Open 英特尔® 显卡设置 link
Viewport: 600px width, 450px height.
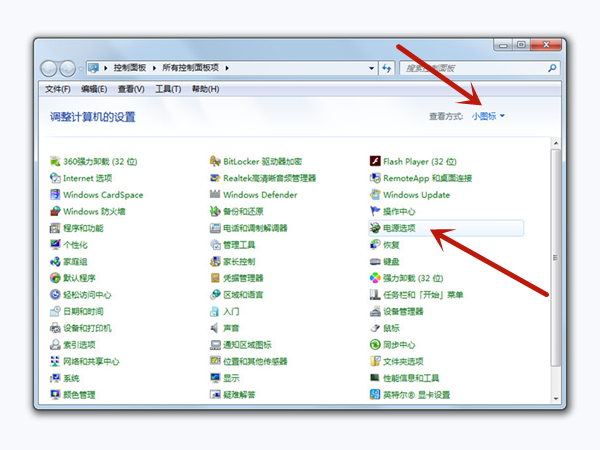tap(416, 395)
